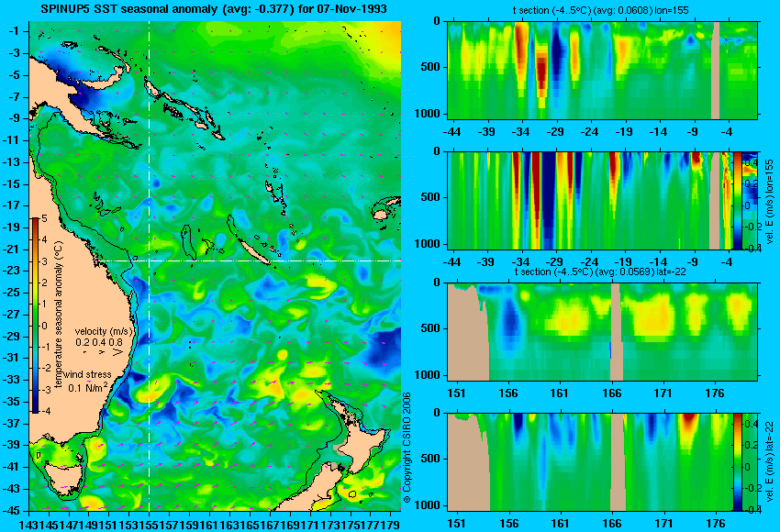This screenshot has height=532, width=780.
Task: Click the 'wind stress' legend label
Action: tap(87, 374)
